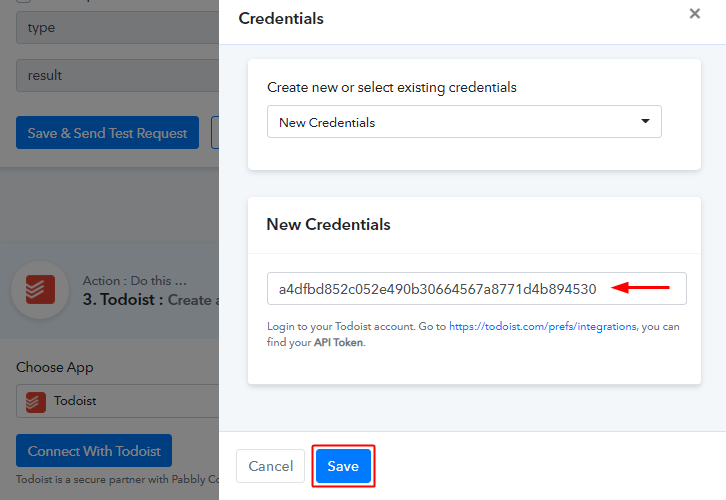Viewport: 726px width, 500px height.
Task: Click 'Todoist is a secure partner' note
Action: [x=118, y=479]
